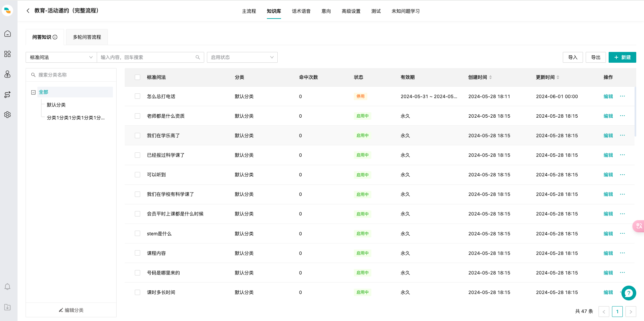Open the flow routes icon in sidebar

point(7,94)
